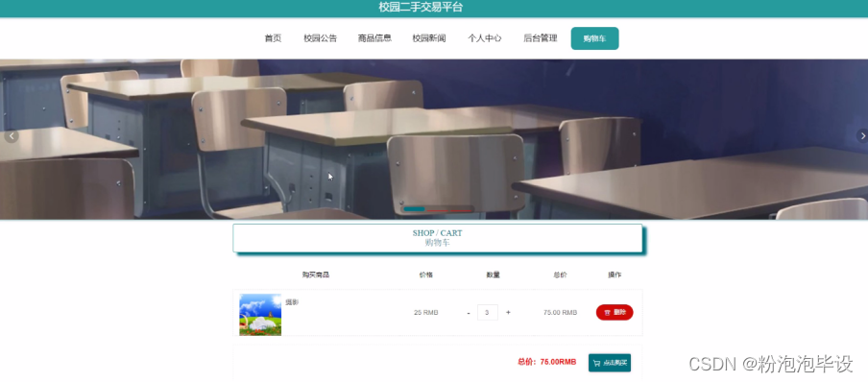This screenshot has width=868, height=382.
Task: Select 校园新闻 nav link
Action: coord(429,38)
